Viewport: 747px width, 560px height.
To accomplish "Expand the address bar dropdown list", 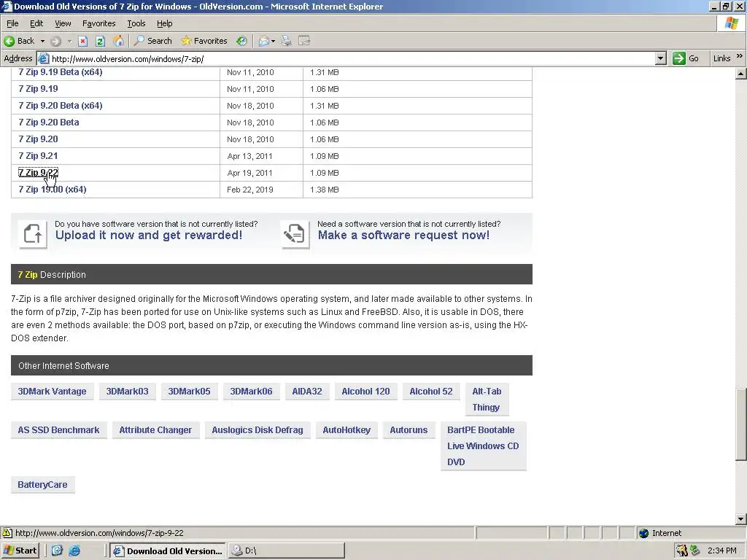I will tap(660, 58).
